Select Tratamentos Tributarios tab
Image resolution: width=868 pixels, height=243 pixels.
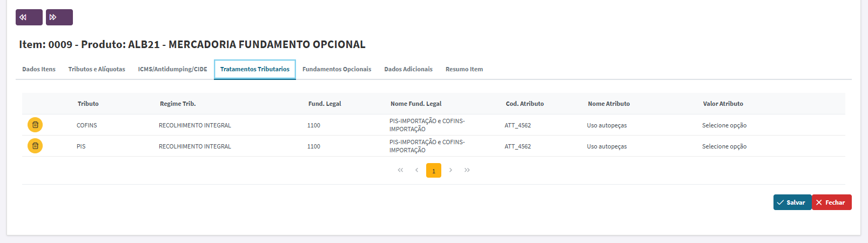[x=255, y=69]
